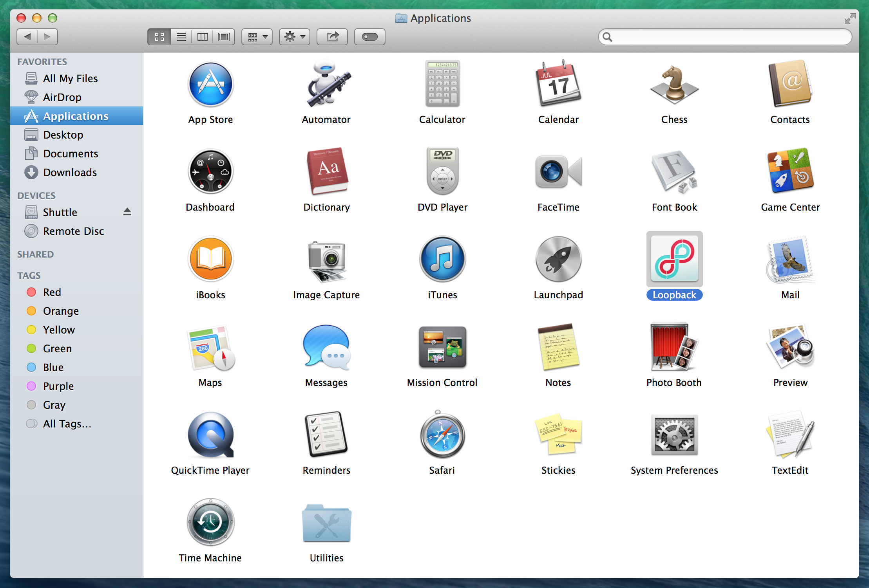Viewport: 869px width, 588px height.
Task: Select Downloads in the sidebar
Action: click(77, 172)
